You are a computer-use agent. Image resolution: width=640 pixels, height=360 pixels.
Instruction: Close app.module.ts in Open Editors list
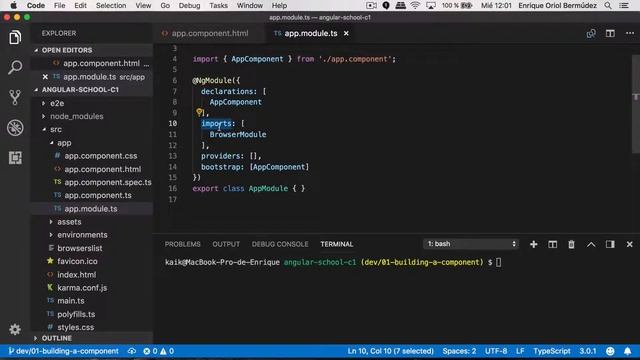45,77
